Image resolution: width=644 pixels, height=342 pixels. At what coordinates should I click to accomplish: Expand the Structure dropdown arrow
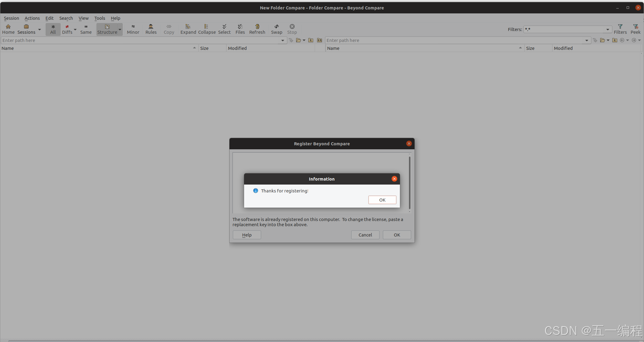tap(120, 29)
